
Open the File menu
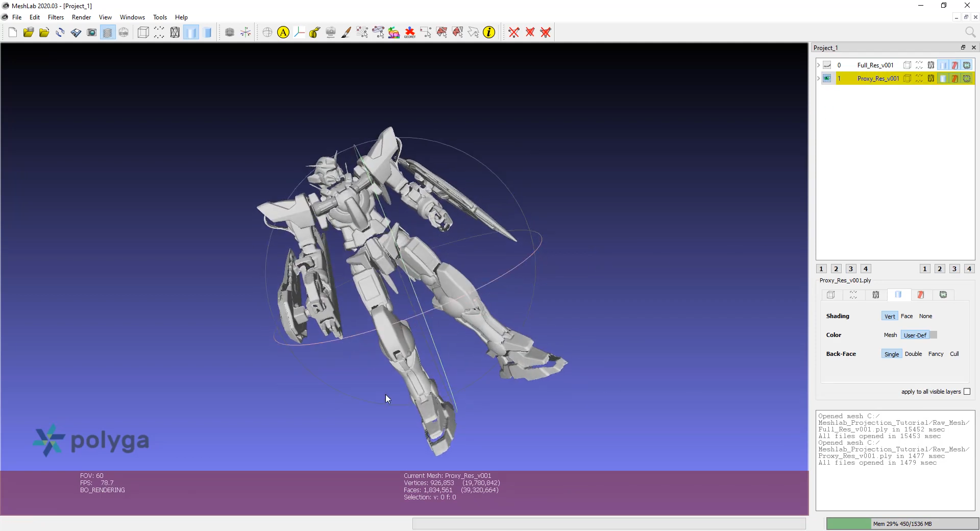tap(17, 17)
